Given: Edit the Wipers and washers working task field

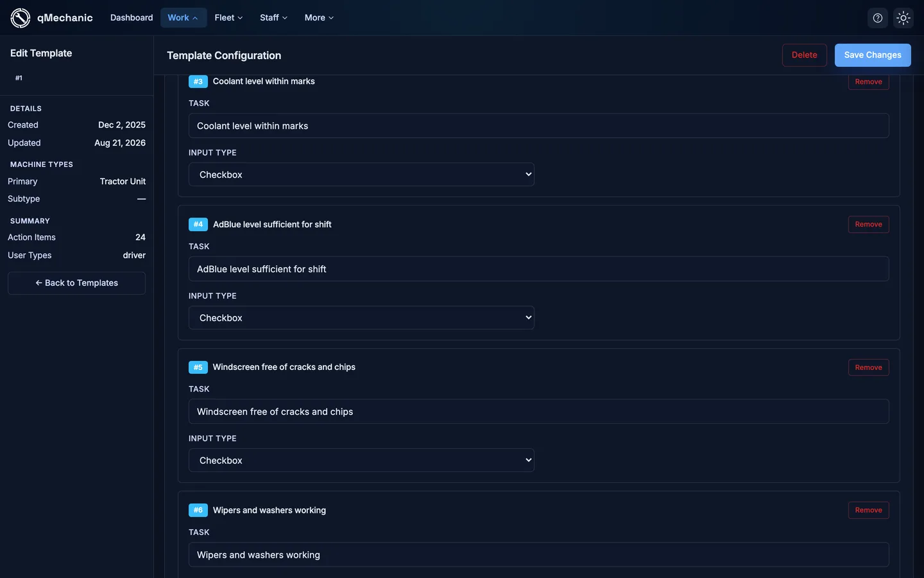Looking at the screenshot, I should click(x=538, y=555).
